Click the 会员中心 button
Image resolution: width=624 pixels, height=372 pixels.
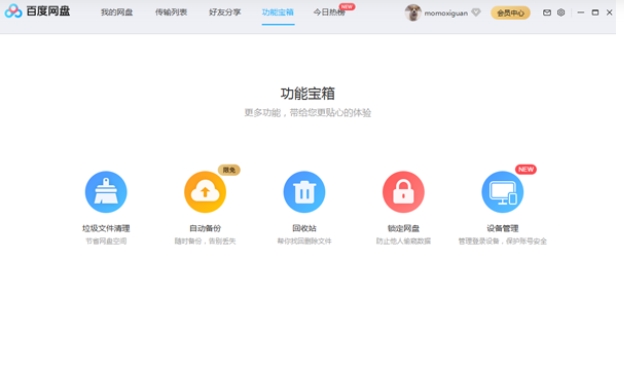(511, 13)
